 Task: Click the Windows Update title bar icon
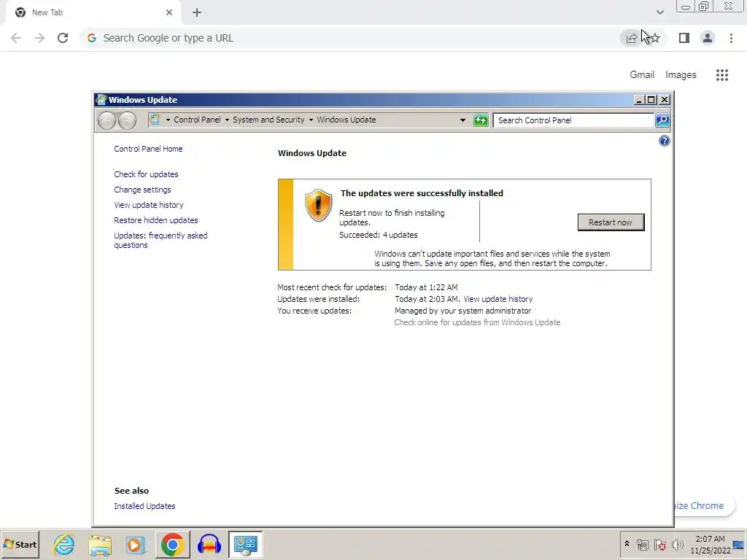(x=101, y=99)
